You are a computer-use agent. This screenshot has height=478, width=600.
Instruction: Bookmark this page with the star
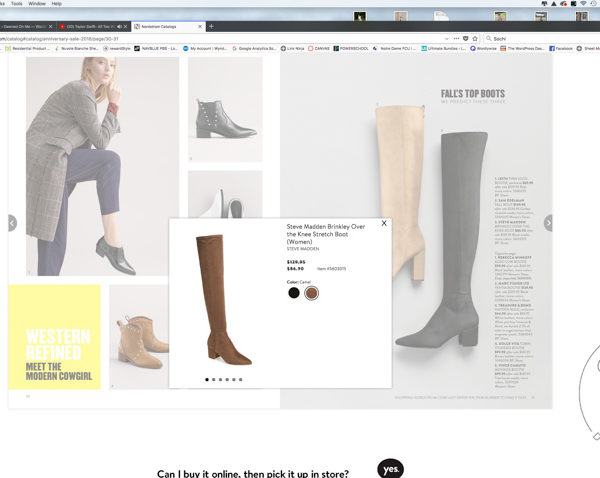pyautogui.click(x=475, y=39)
